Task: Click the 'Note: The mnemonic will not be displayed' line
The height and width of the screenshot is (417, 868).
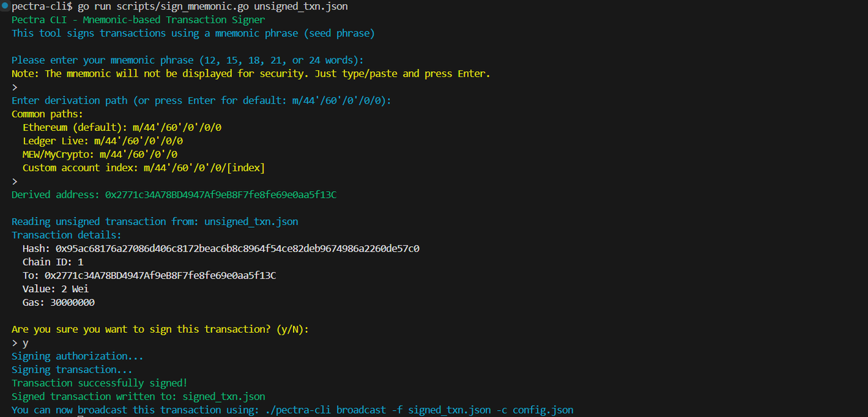Action: [x=251, y=73]
